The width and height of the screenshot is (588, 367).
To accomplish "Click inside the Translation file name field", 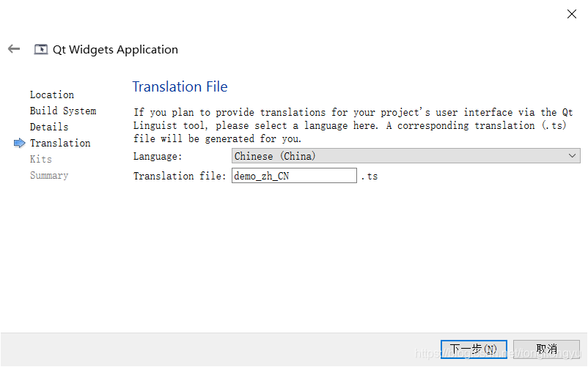I will click(294, 176).
